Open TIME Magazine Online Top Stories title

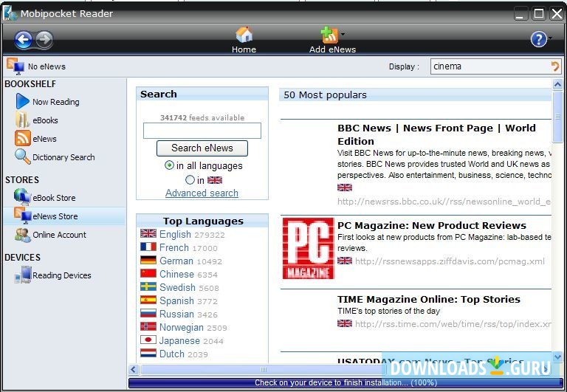428,300
